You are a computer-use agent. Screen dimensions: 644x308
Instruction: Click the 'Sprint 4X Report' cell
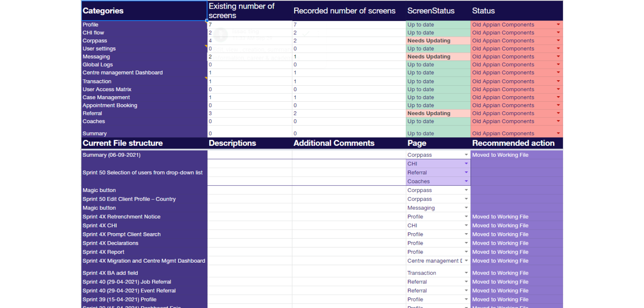[x=144, y=252]
